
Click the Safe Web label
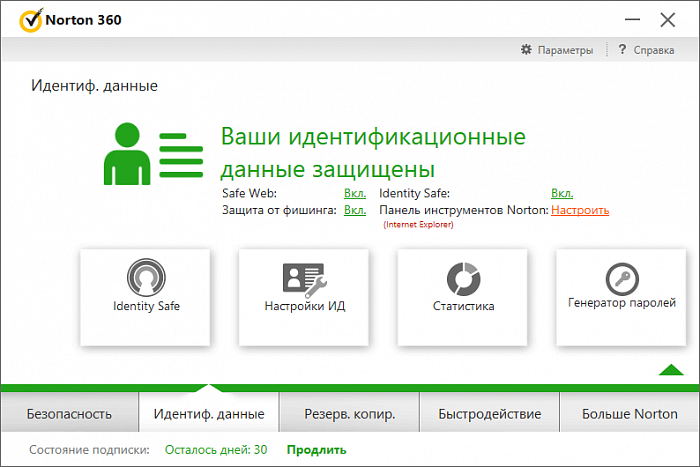tap(250, 193)
